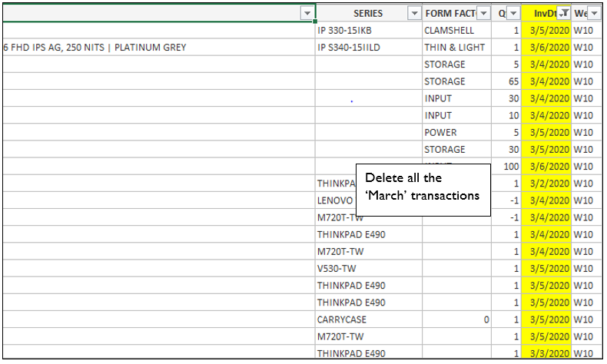Open the InvDt filtered funnel button
The width and height of the screenshot is (607, 364).
pos(563,13)
